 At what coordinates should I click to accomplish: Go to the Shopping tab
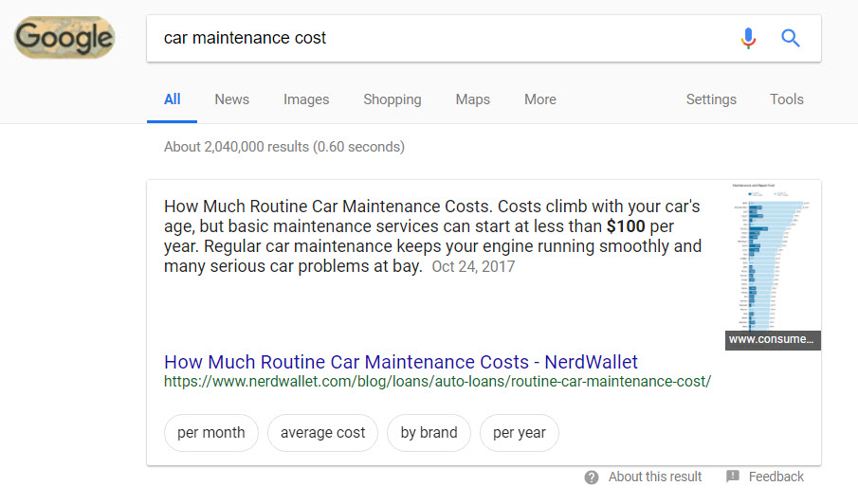[392, 99]
